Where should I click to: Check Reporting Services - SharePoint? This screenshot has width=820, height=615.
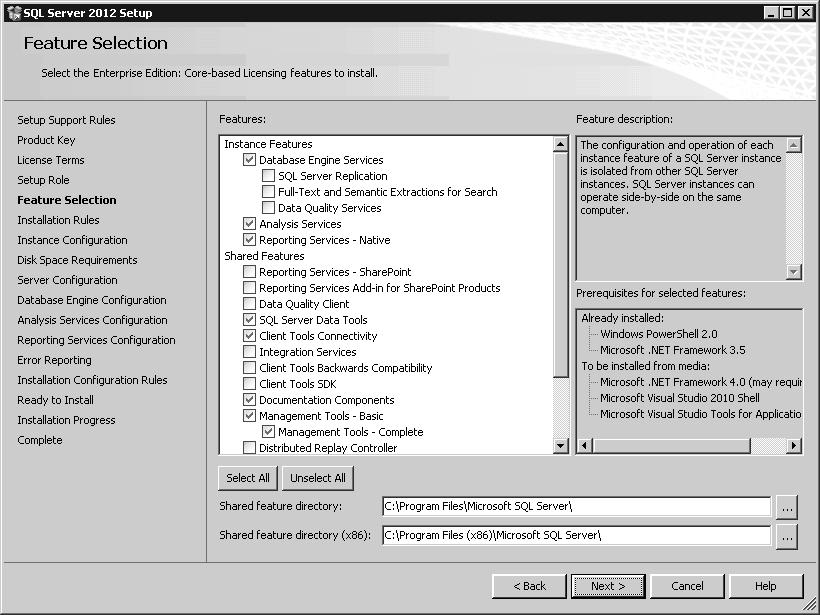(x=249, y=271)
